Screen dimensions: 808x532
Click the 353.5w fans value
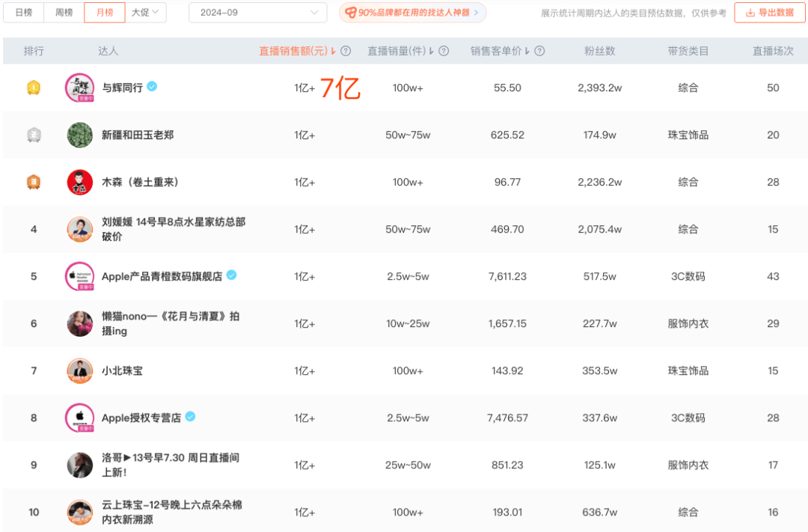pyautogui.click(x=600, y=370)
